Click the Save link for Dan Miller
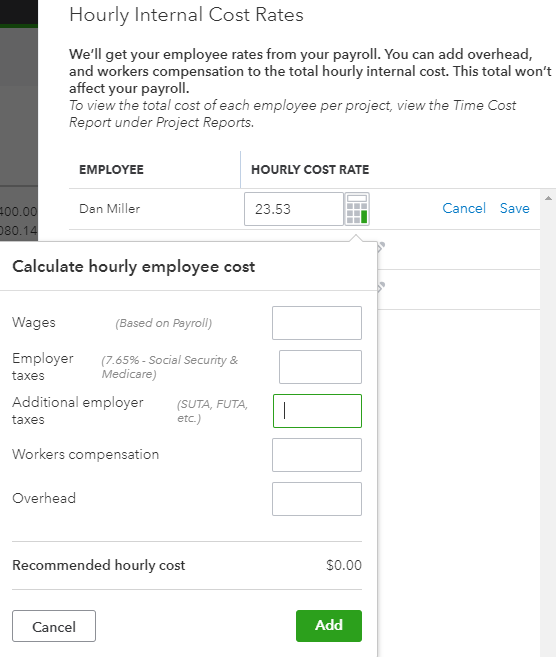The image size is (556, 657). click(x=515, y=208)
